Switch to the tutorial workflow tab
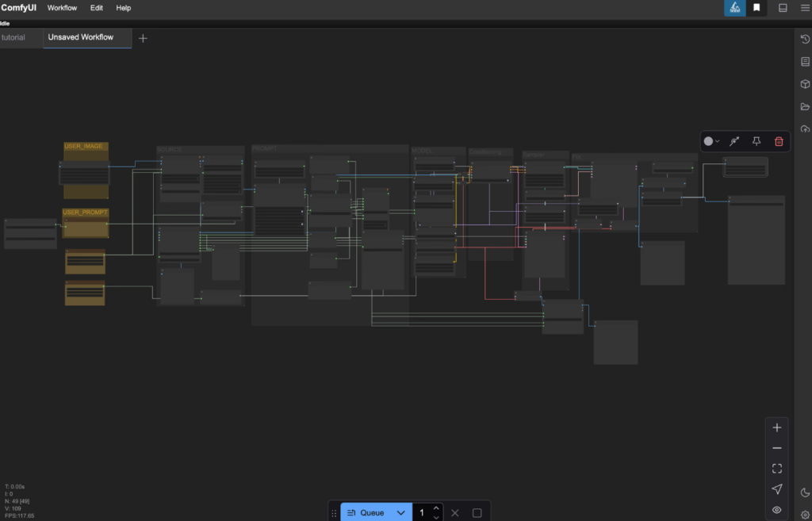 pyautogui.click(x=14, y=37)
